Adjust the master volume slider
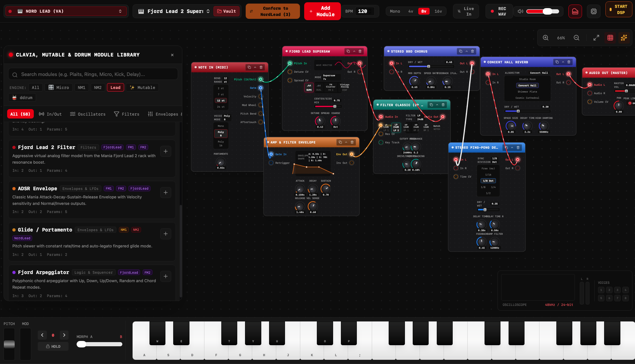635x364 pixels. tap(542, 11)
